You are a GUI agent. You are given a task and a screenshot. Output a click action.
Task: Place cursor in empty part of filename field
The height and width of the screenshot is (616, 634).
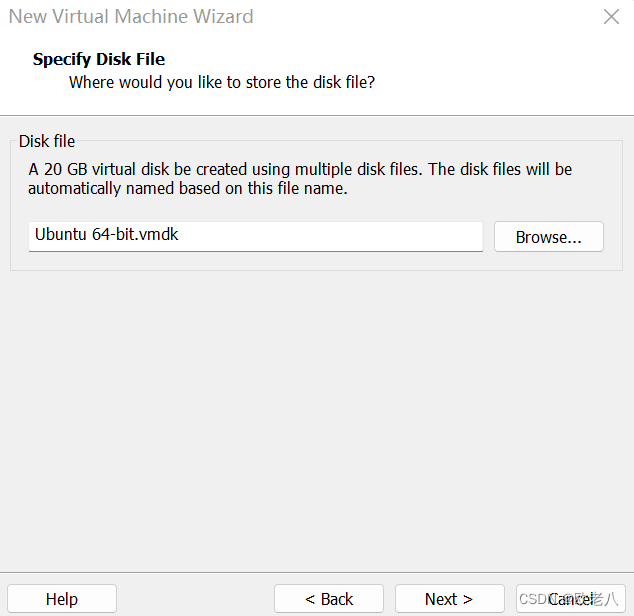[332, 236]
